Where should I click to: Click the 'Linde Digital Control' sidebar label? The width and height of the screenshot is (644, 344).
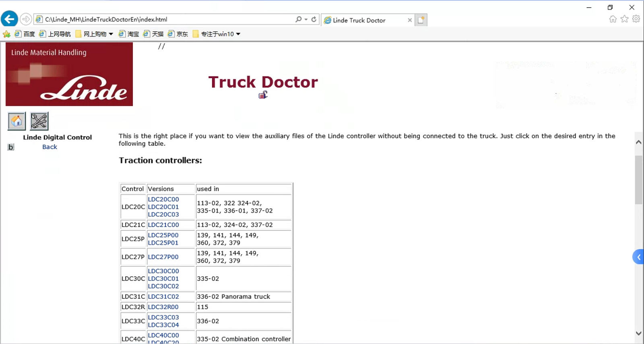tap(58, 137)
